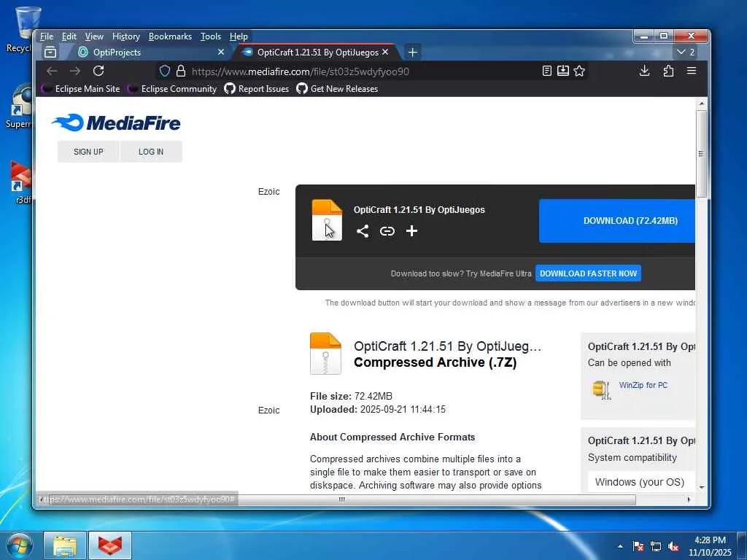Open the Edit menu
This screenshot has height=560, width=747.
tap(69, 36)
